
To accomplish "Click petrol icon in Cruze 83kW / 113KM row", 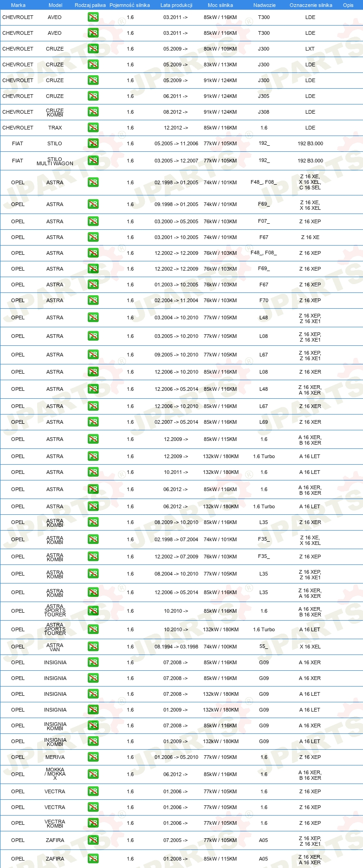I will [x=93, y=65].
